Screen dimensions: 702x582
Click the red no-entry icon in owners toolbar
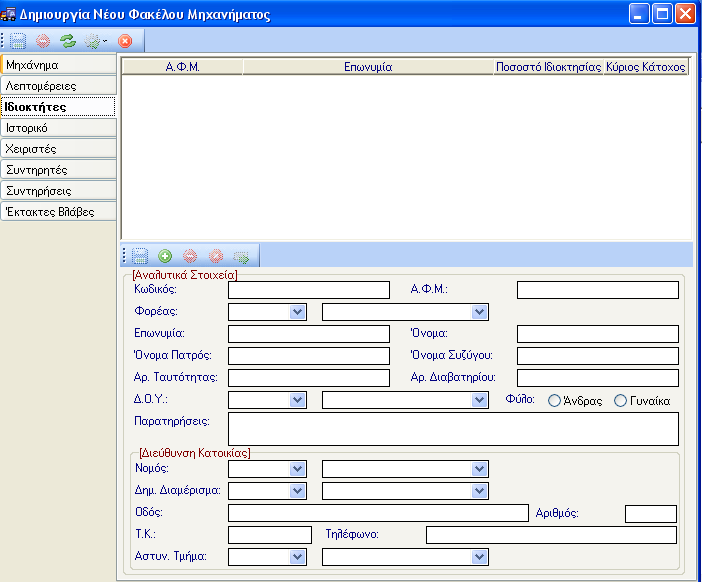click(216, 256)
